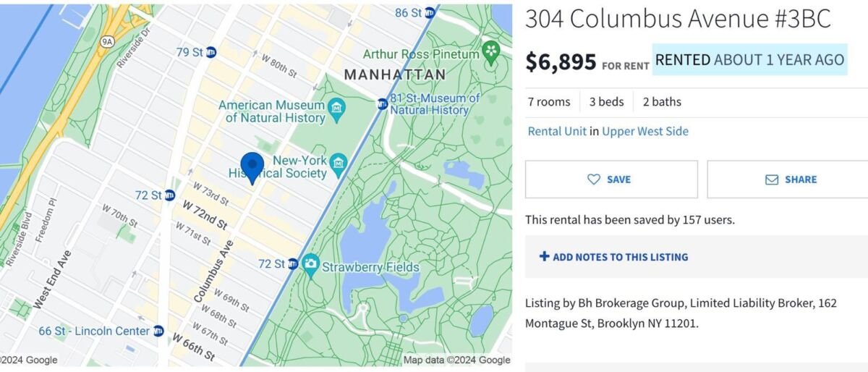The image size is (868, 372).
Task: Click the American Museum of Natural History marker
Action: [336, 110]
